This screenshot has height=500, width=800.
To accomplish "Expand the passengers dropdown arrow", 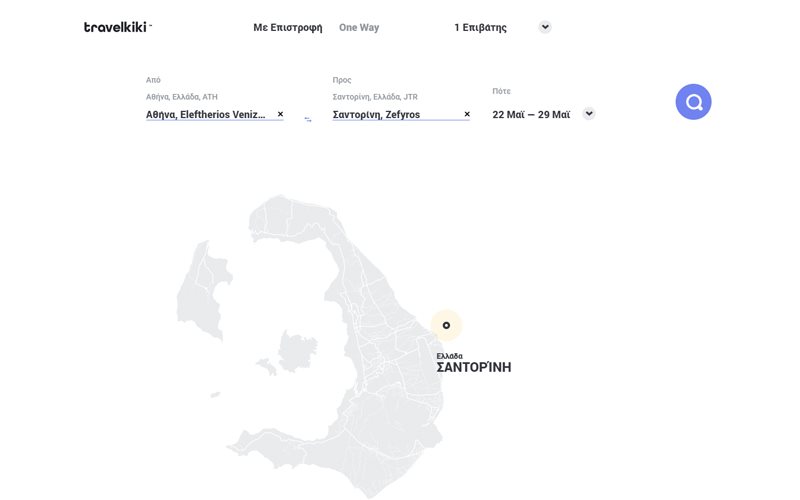I will pyautogui.click(x=545, y=27).
